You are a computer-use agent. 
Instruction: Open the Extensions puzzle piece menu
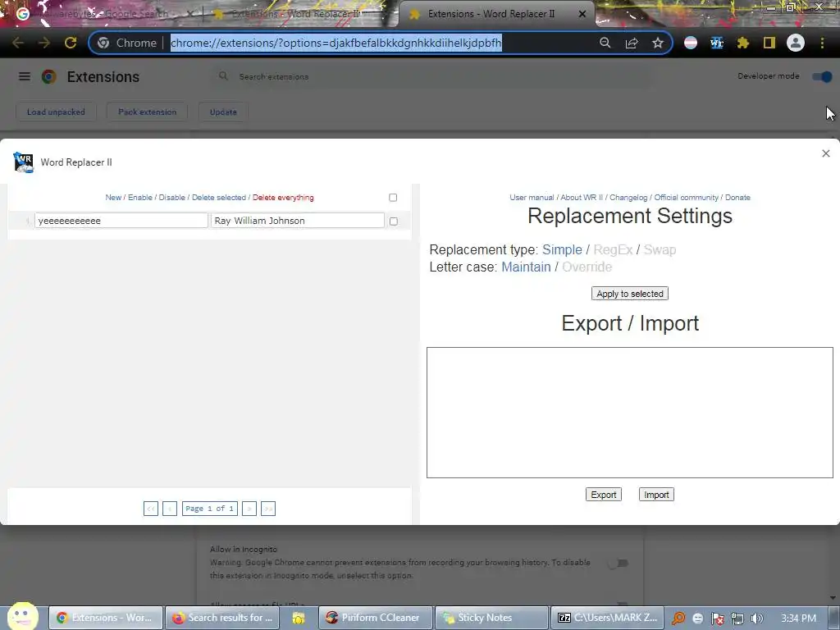743,43
